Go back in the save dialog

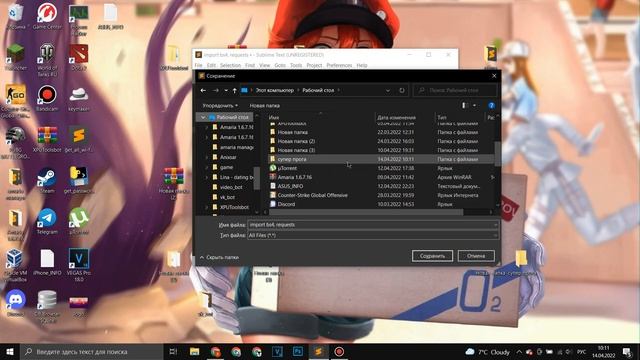(x=203, y=90)
